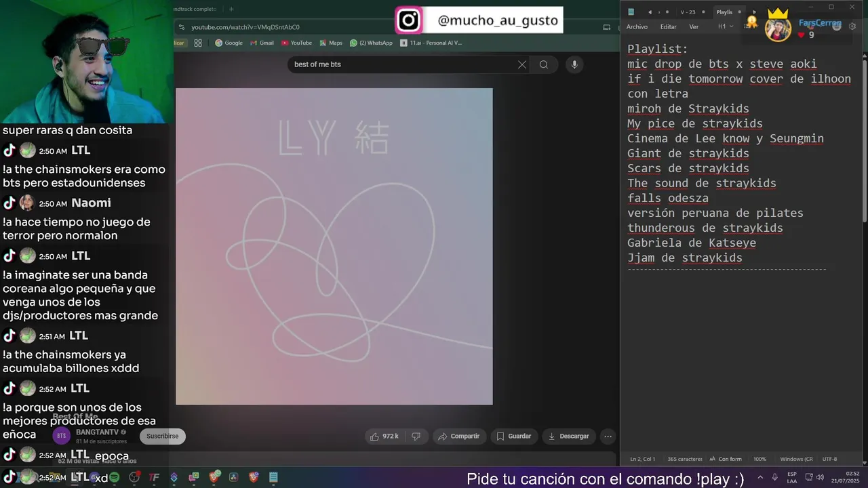Open the Notepad icon in the taskbar

click(273, 477)
